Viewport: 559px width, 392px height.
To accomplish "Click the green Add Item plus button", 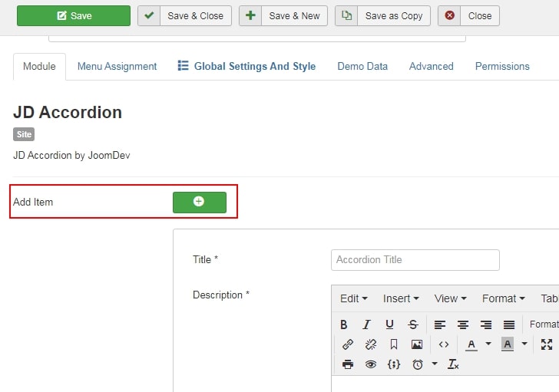I will tap(200, 203).
